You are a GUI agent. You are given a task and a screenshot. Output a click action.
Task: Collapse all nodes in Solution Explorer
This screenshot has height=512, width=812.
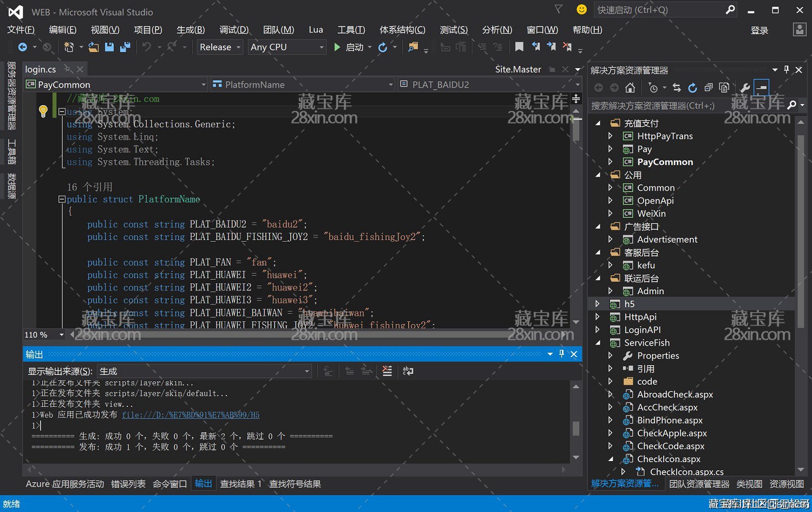tap(708, 88)
